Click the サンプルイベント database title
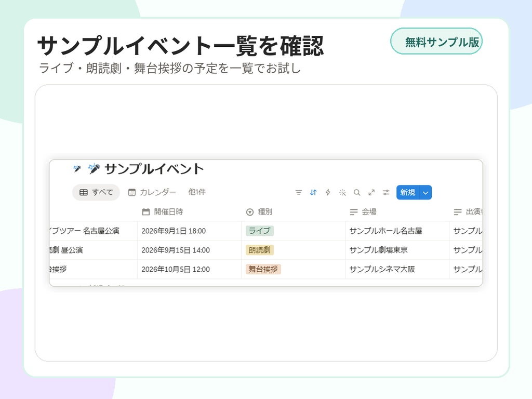Image resolution: width=532 pixels, height=399 pixels. pos(154,169)
